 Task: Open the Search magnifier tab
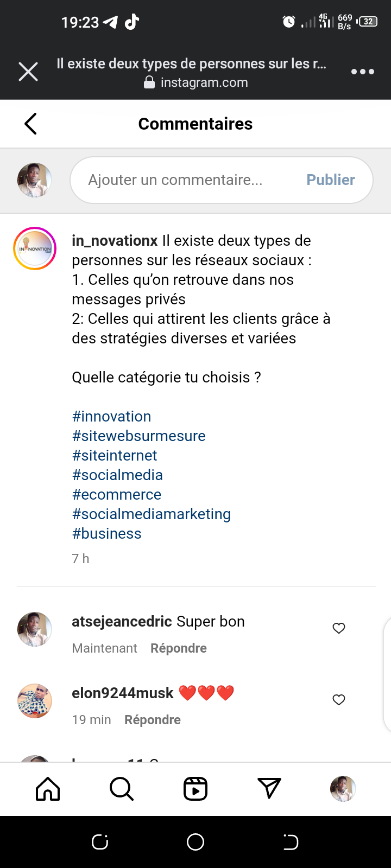coord(122,789)
